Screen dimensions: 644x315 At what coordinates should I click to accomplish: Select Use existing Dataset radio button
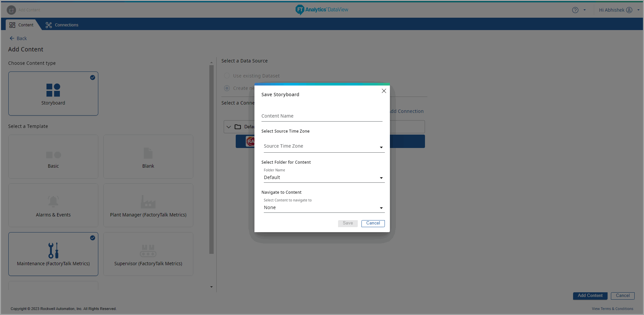click(227, 76)
